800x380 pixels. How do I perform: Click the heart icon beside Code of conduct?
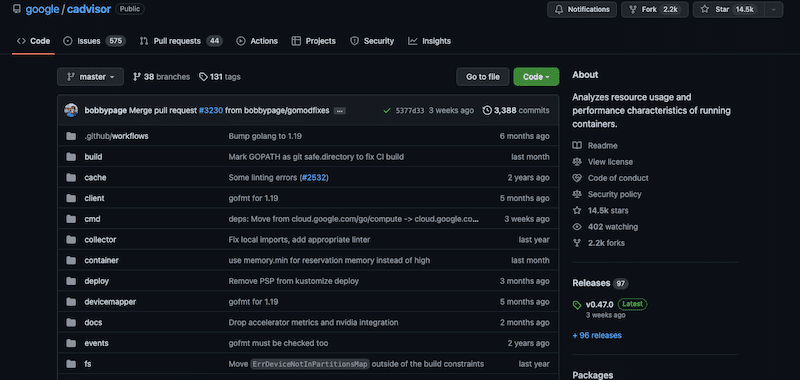coord(577,178)
